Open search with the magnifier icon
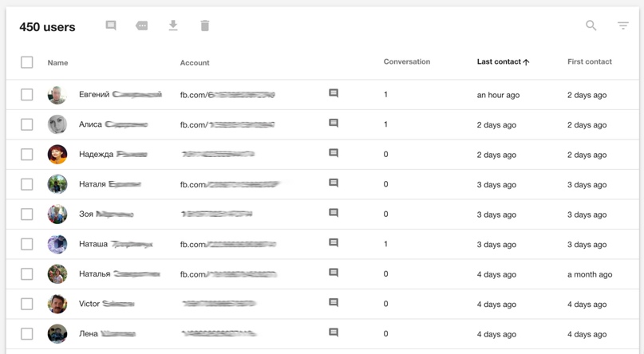This screenshot has height=354, width=644. click(x=591, y=26)
